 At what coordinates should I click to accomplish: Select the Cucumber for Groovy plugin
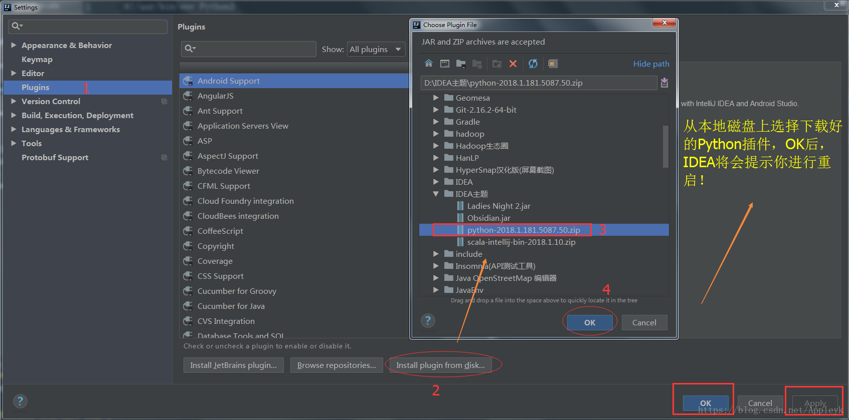tap(237, 291)
